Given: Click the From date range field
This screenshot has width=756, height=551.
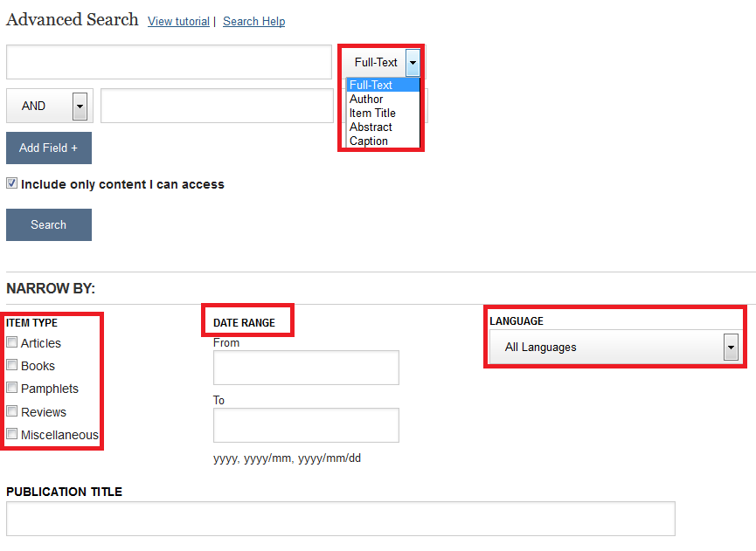Looking at the screenshot, I should pos(306,367).
